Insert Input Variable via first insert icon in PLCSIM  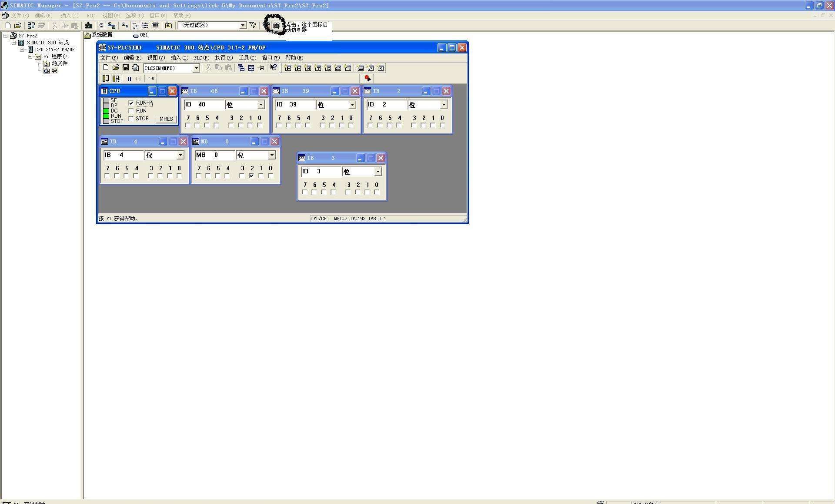[x=288, y=68]
